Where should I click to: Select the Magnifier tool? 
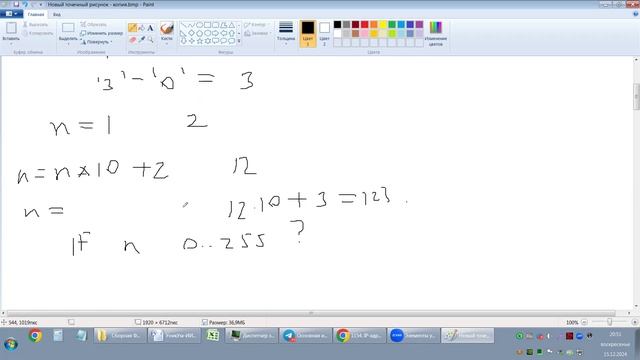point(151,40)
